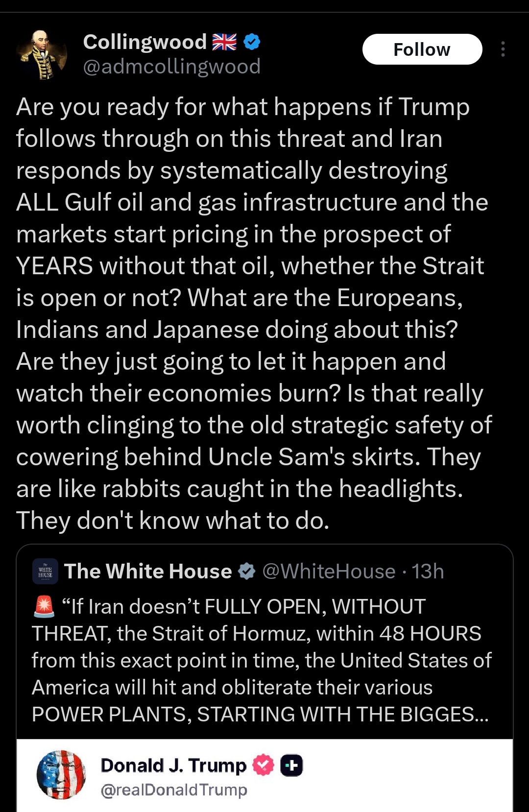Click the black plus badge beside Trump
This screenshot has height=812, width=529.
click(291, 765)
